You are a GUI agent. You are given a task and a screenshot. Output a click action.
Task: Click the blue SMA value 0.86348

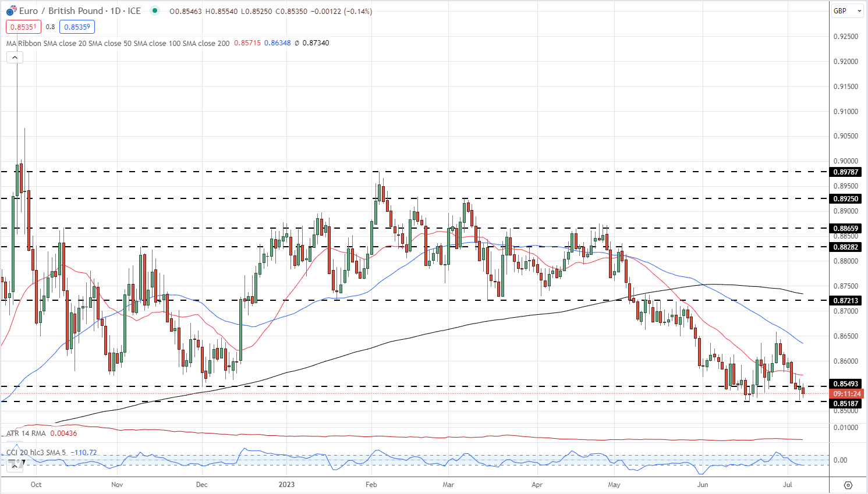tap(277, 43)
